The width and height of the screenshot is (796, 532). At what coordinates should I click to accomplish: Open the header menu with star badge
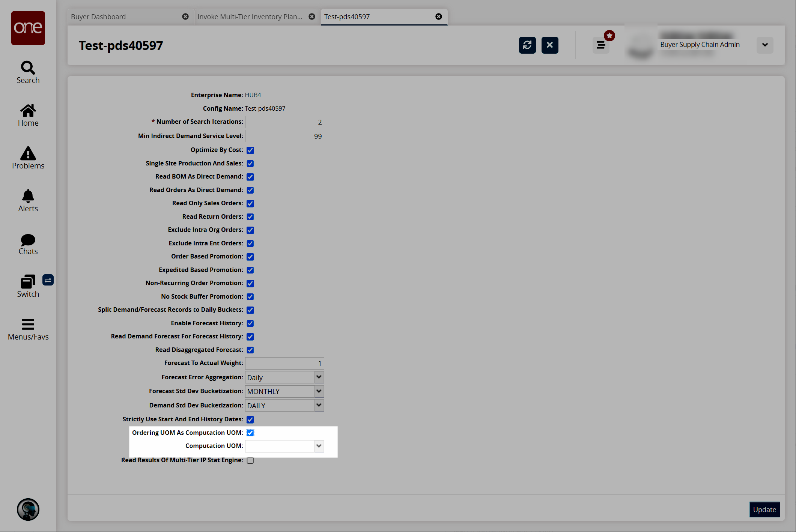[x=601, y=45]
